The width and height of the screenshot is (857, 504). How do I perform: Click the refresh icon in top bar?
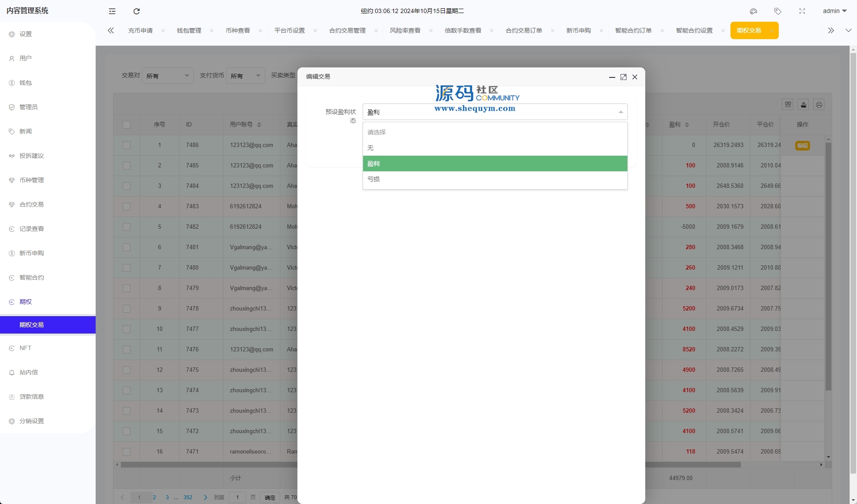tap(137, 11)
